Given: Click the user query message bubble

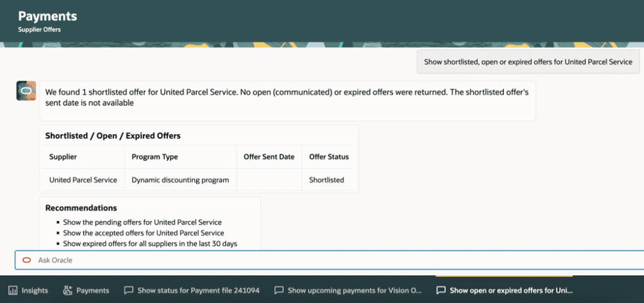Looking at the screenshot, I should (x=528, y=62).
